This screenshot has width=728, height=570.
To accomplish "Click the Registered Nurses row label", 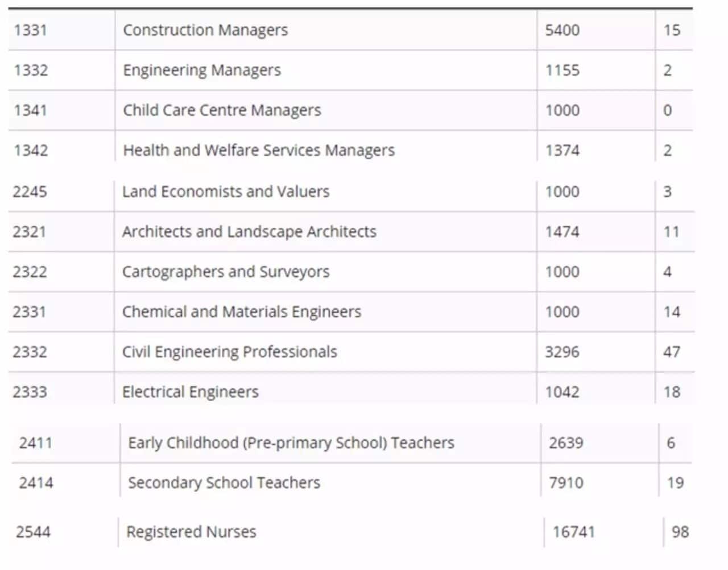I will tap(191, 532).
